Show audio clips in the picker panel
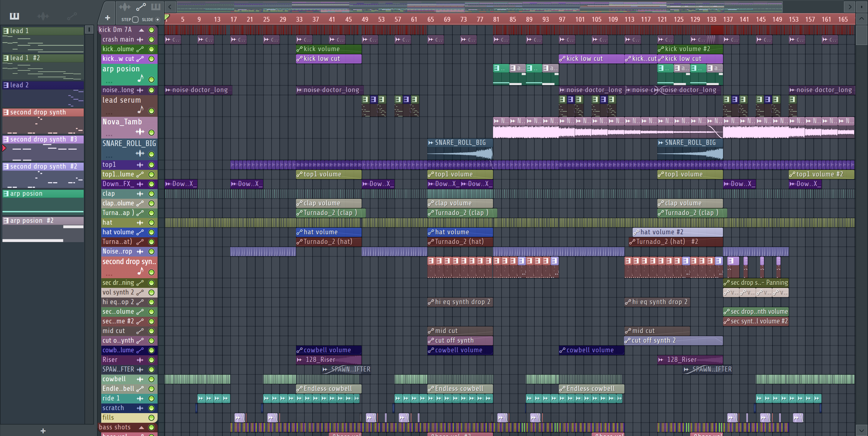The image size is (868, 436). (x=43, y=16)
